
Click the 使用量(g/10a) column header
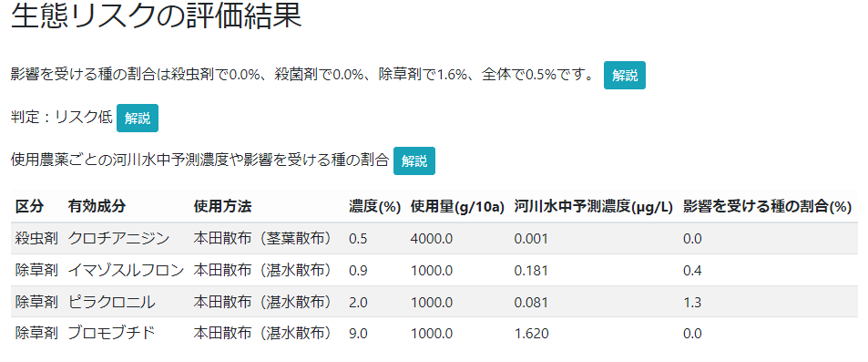(458, 207)
